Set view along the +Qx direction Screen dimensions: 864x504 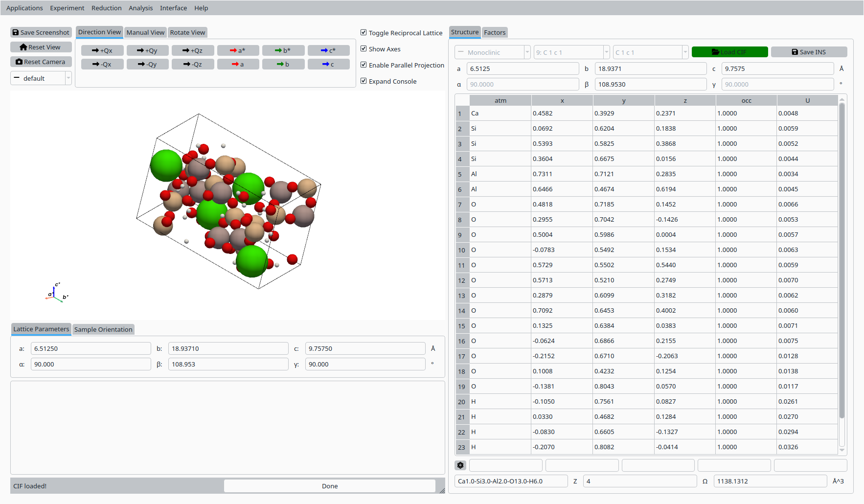pos(102,50)
